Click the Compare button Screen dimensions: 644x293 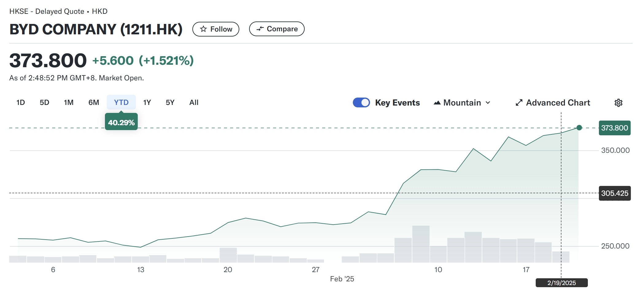tap(277, 29)
